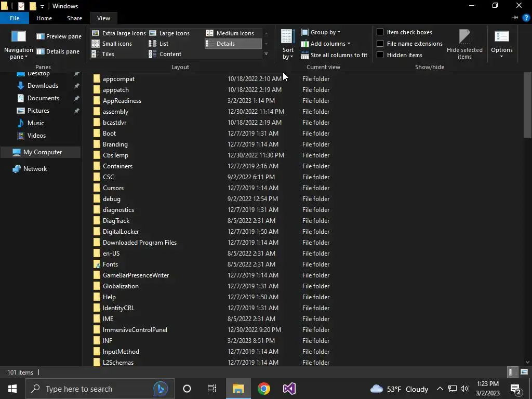Select Small icons layout
The width and height of the screenshot is (532, 399).
point(112,44)
